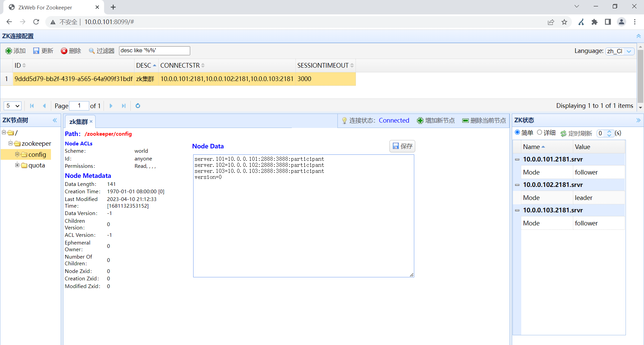The width and height of the screenshot is (644, 345).
Task: Select the quota node in tree
Action: (37, 165)
